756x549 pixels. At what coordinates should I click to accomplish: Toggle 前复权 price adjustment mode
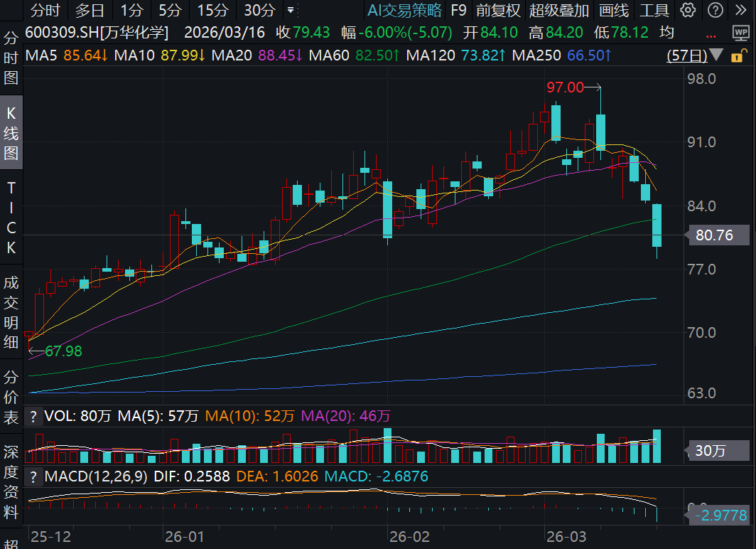point(498,10)
